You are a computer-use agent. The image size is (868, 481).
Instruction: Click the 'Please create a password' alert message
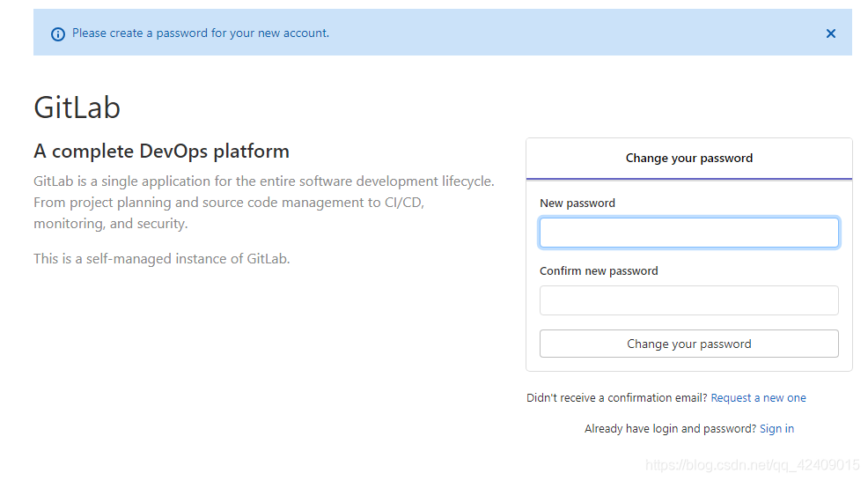pyautogui.click(x=201, y=33)
